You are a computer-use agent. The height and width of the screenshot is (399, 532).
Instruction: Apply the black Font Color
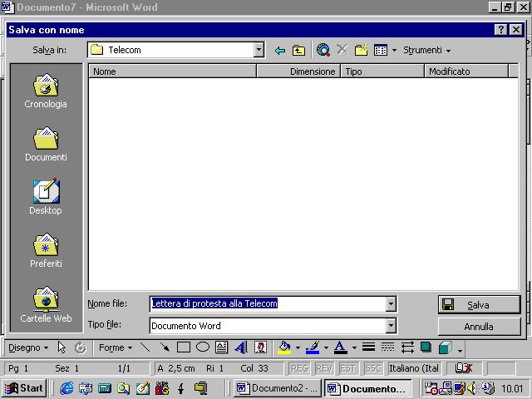(341, 347)
